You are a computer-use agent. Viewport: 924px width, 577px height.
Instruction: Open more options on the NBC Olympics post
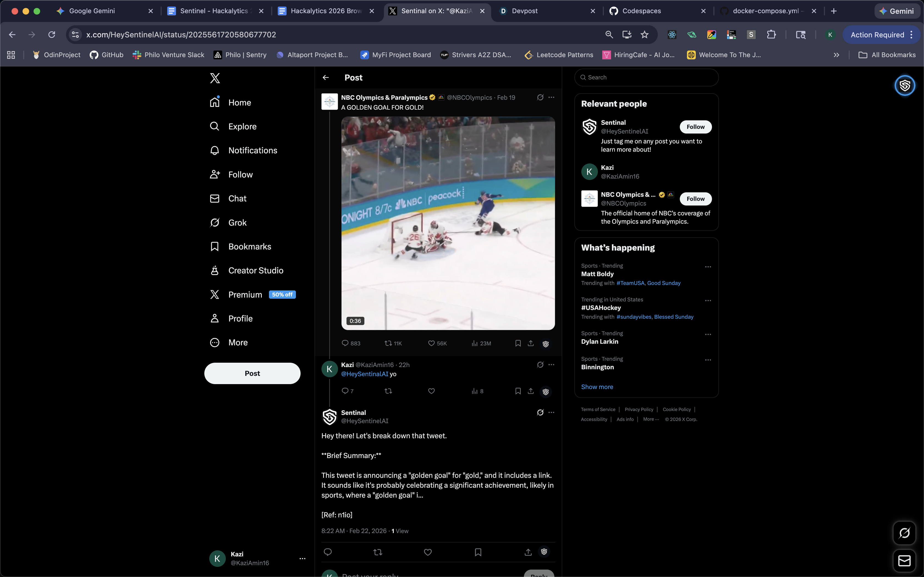coord(551,97)
